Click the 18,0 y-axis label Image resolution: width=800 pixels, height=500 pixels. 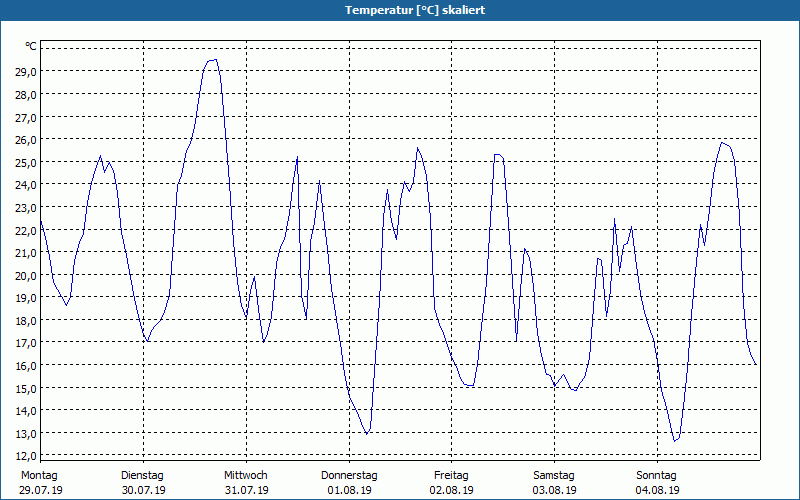coord(26,321)
